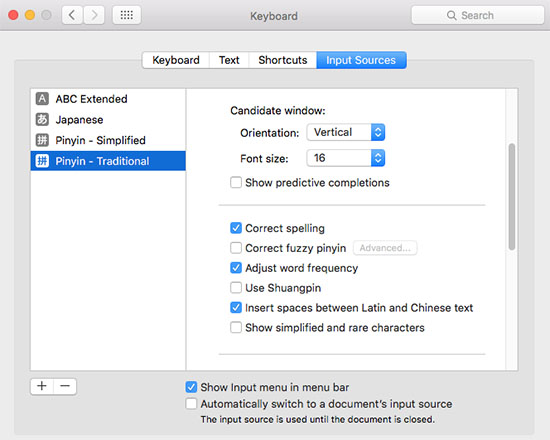Enable Correct fuzzy pinyin

(x=236, y=248)
